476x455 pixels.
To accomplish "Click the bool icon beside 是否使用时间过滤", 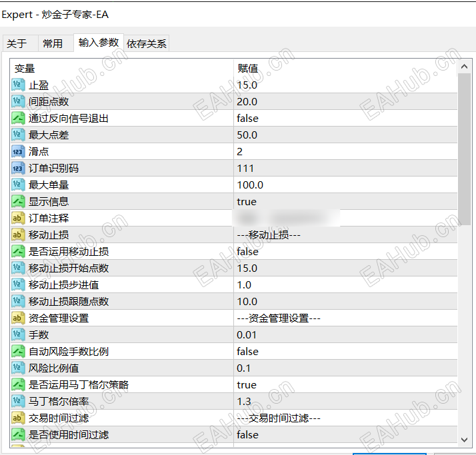I will [18, 435].
